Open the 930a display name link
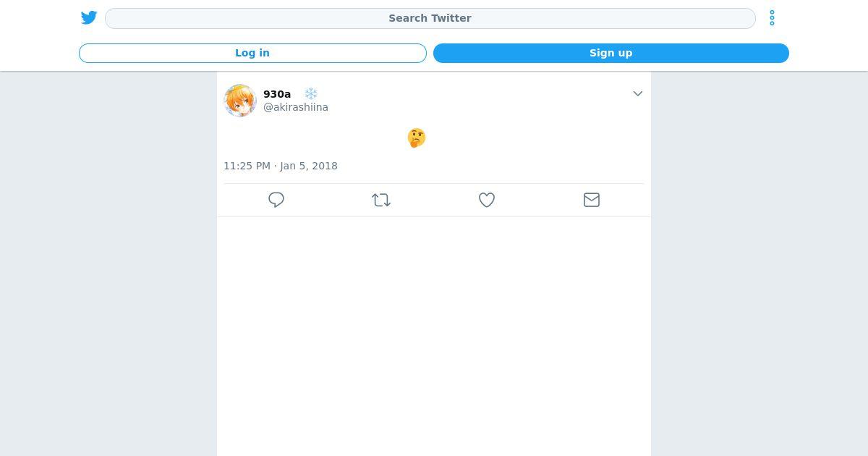This screenshot has width=868, height=456. tap(277, 94)
